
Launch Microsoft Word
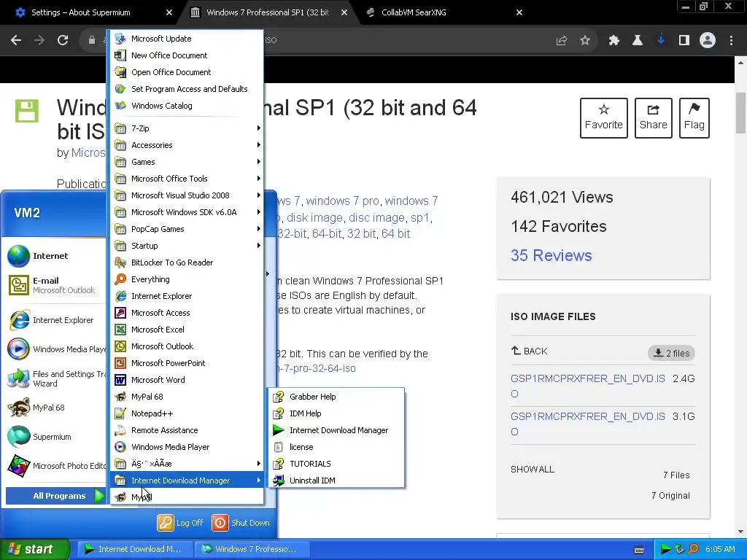pos(187,379)
